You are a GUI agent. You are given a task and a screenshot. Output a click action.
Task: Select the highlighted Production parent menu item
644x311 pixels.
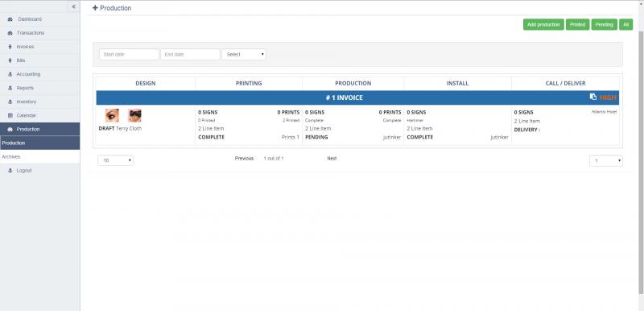(39, 129)
